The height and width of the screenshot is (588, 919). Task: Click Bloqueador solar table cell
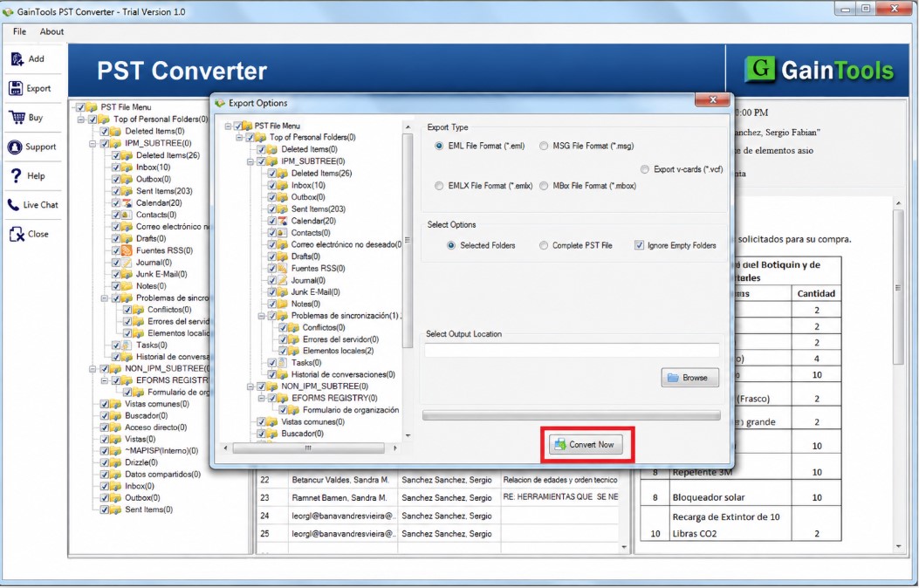click(x=730, y=497)
